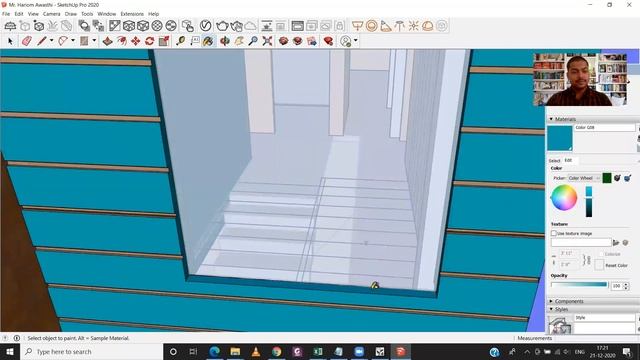Select the Text label tool
Viewport: 640px width, 360px height.
[x=195, y=41]
